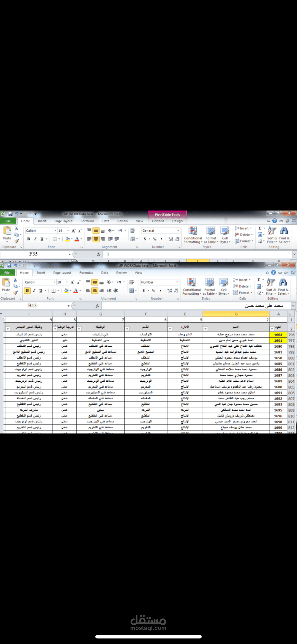Screen dimensions: 297x644
Task: Open Format as Table in lower window
Action: click(210, 287)
